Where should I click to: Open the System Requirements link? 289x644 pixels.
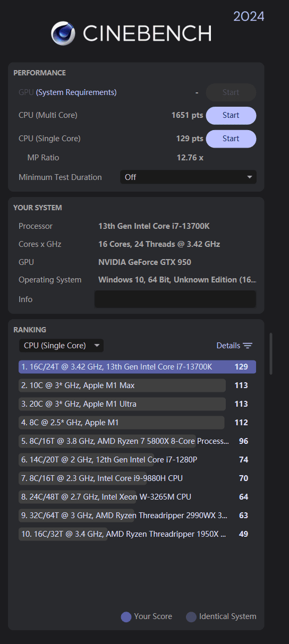click(x=76, y=92)
